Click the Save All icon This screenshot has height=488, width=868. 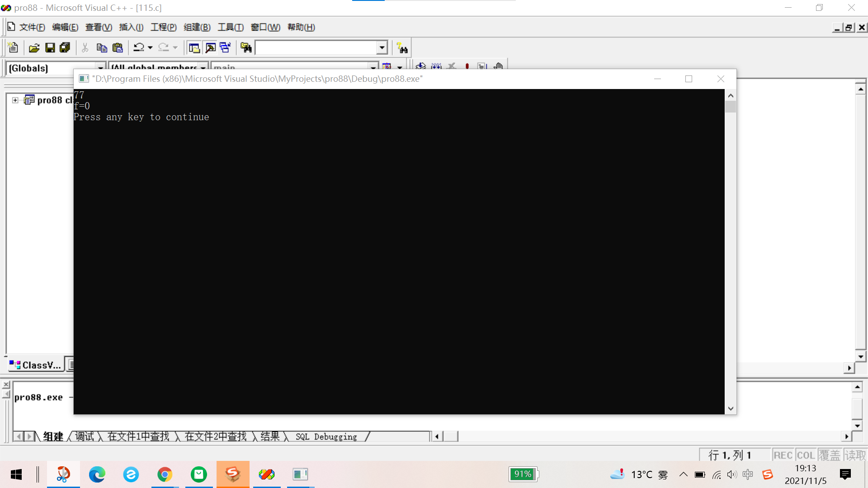pos(65,47)
